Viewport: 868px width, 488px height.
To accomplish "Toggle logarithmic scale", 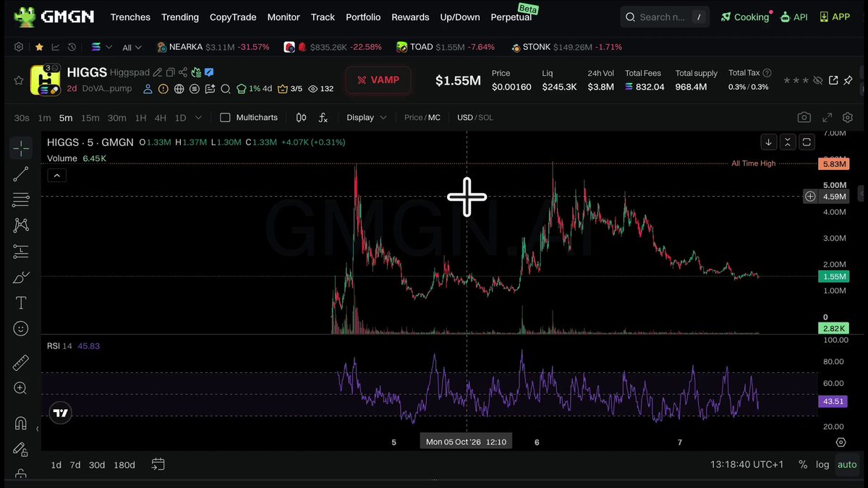I will pos(822,465).
